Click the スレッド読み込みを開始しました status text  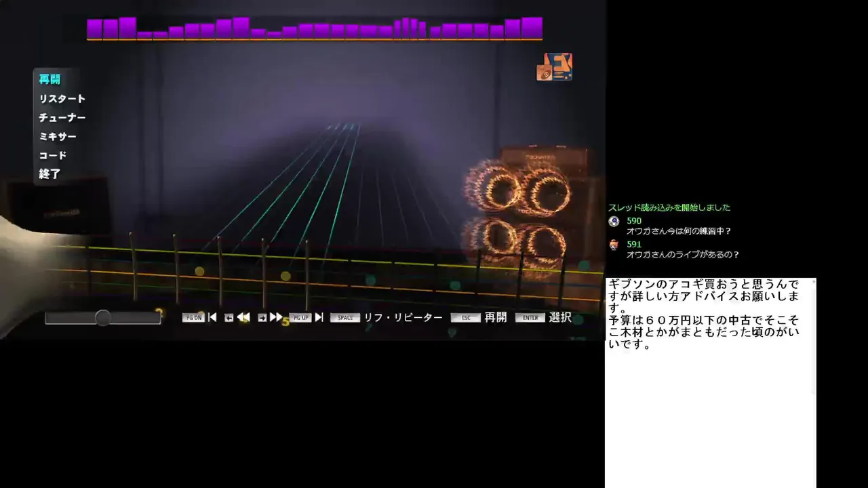point(669,207)
